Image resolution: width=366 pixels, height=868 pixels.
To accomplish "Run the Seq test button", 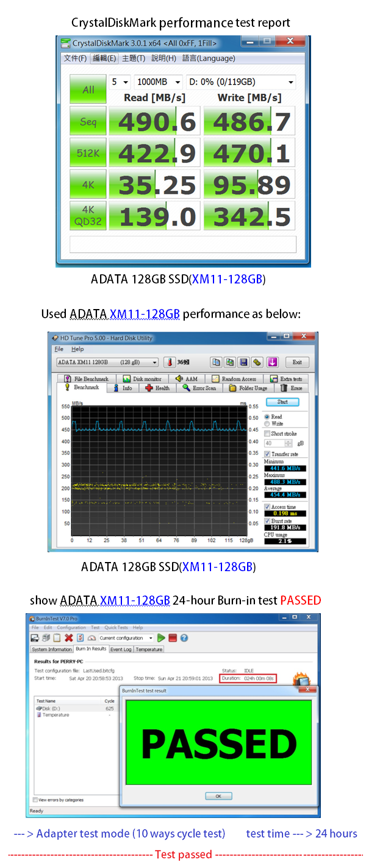I will click(x=88, y=121).
